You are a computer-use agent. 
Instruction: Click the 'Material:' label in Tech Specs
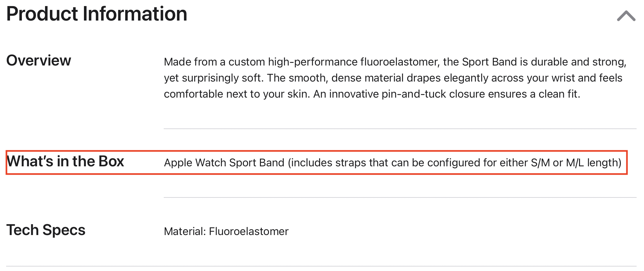click(x=185, y=231)
